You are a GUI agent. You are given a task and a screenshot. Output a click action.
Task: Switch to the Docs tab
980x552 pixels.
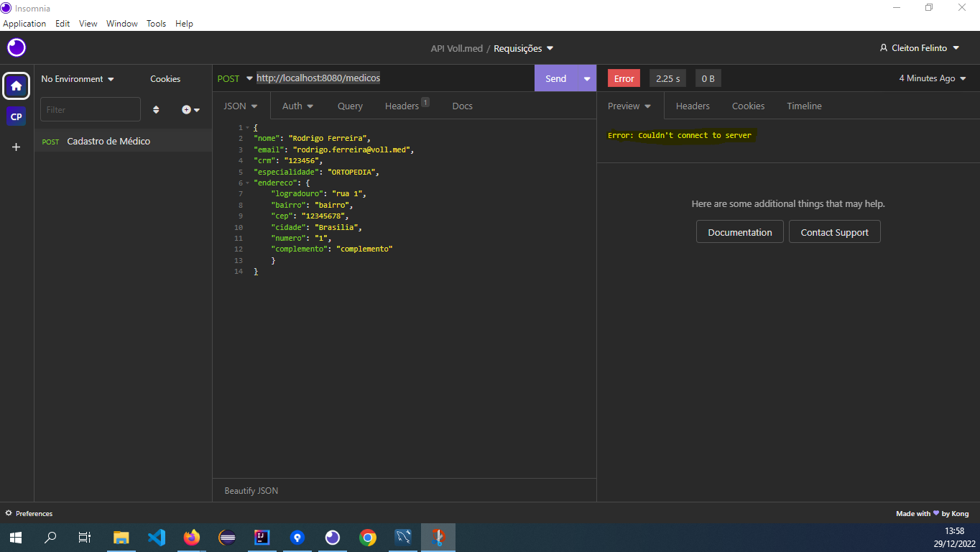(463, 106)
